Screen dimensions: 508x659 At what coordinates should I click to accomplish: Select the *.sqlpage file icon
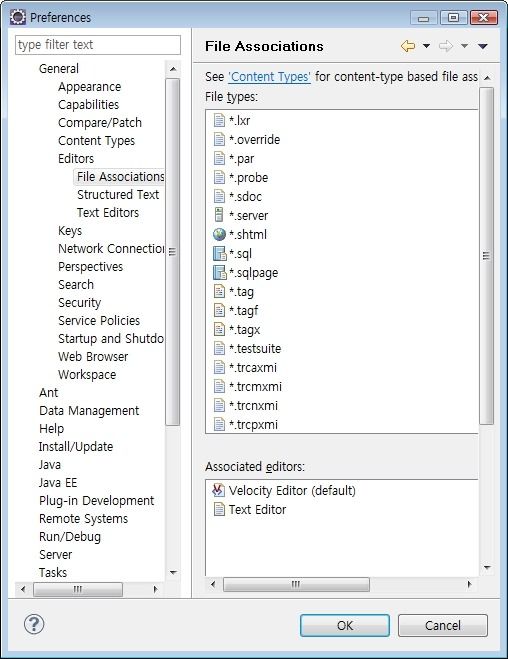219,272
